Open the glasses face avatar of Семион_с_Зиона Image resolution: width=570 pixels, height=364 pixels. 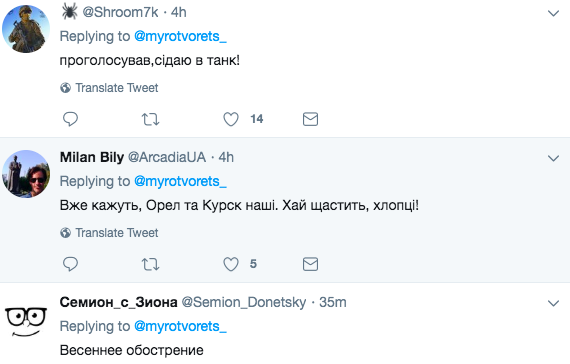click(x=26, y=321)
